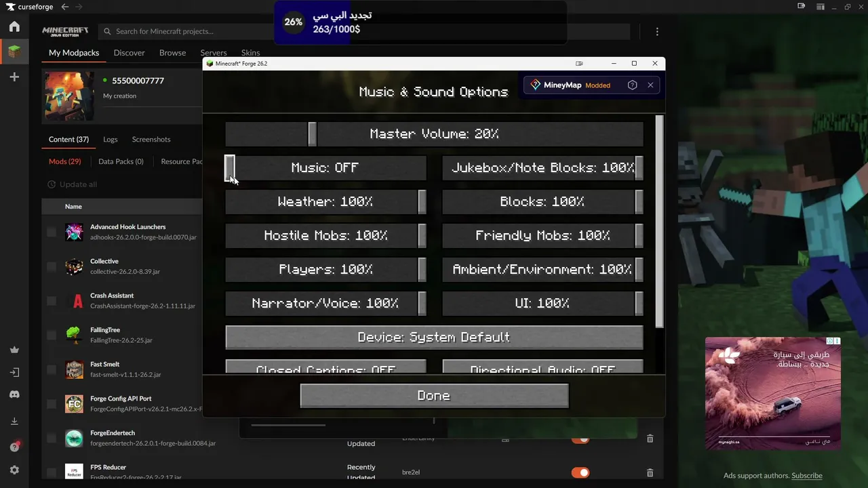Tick the Fast Smelt checkbox
Viewport: 868px width, 488px height.
pyautogui.click(x=52, y=369)
